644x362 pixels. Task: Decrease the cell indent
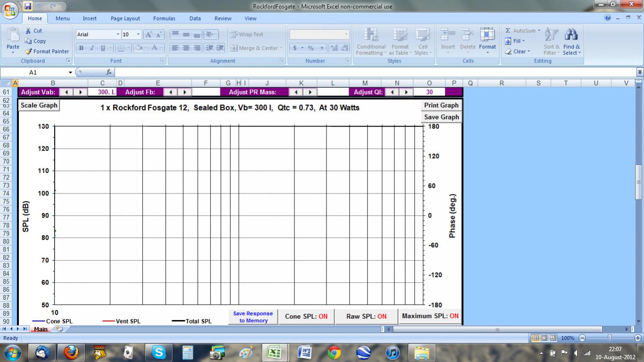pyautogui.click(x=209, y=48)
